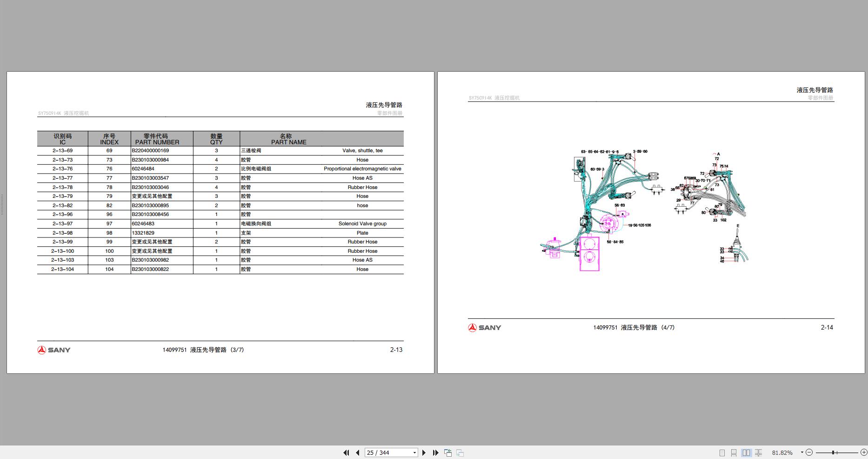Open the zoom level dropdown arrow
The width and height of the screenshot is (868, 459).
pyautogui.click(x=802, y=452)
